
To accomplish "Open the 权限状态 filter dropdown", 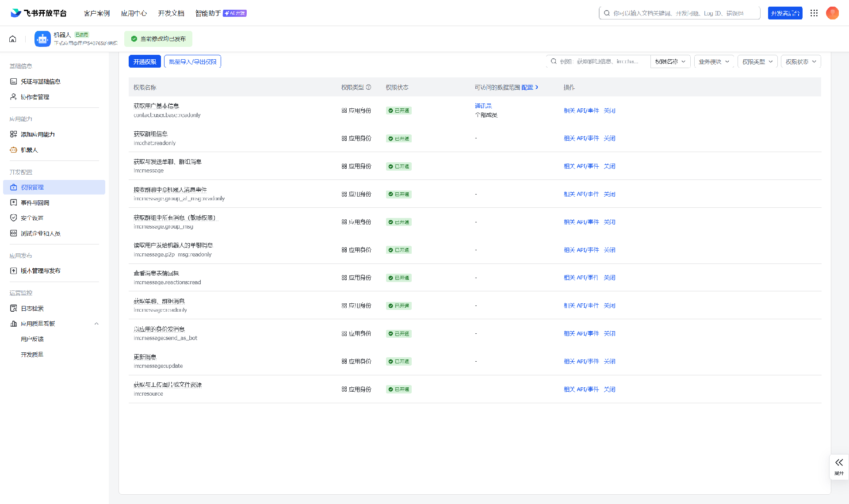I will [x=800, y=61].
